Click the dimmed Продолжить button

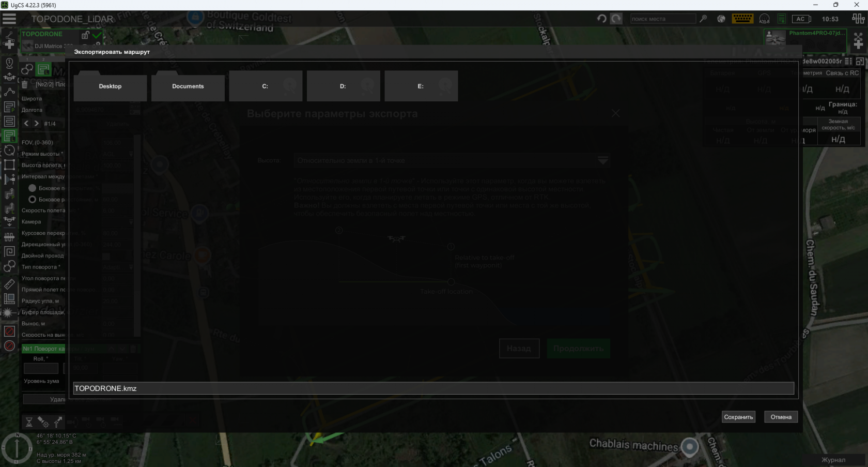click(579, 349)
